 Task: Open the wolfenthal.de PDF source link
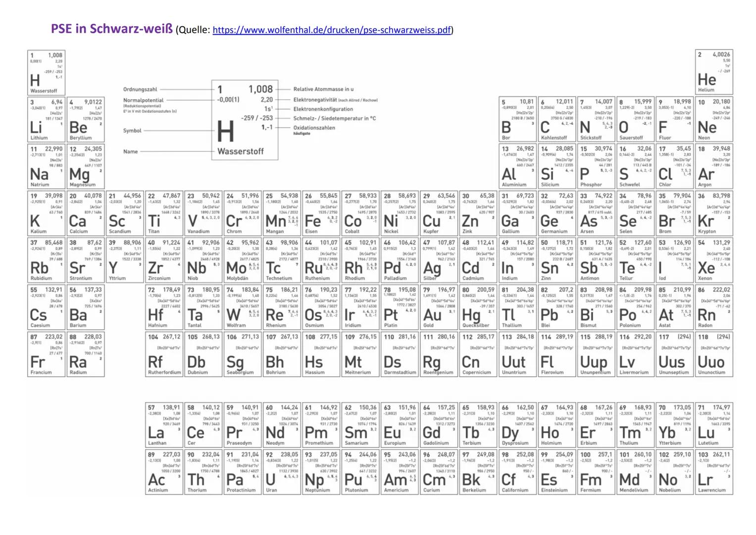pyautogui.click(x=332, y=30)
